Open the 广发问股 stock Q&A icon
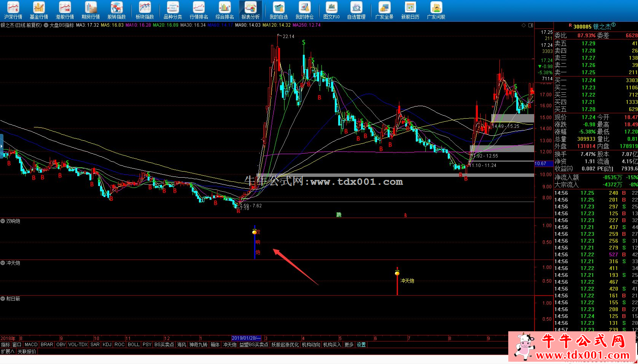 [x=436, y=10]
